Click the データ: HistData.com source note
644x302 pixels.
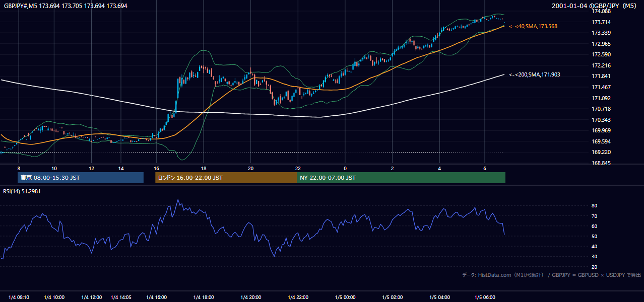click(x=503, y=275)
